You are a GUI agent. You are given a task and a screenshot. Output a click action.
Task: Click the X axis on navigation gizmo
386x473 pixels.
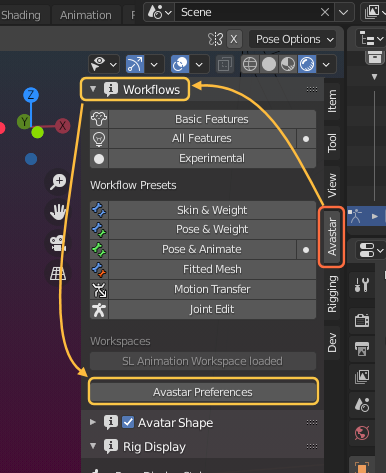point(62,126)
